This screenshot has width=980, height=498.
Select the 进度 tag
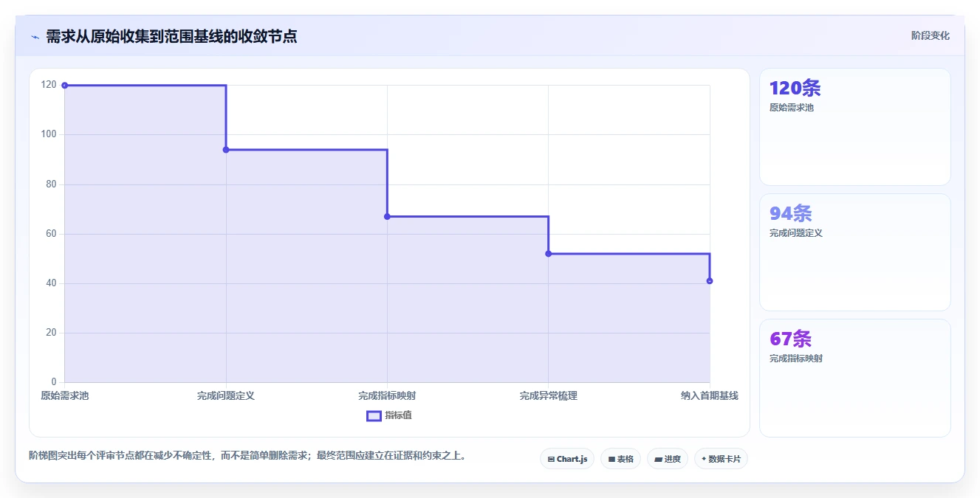click(668, 459)
